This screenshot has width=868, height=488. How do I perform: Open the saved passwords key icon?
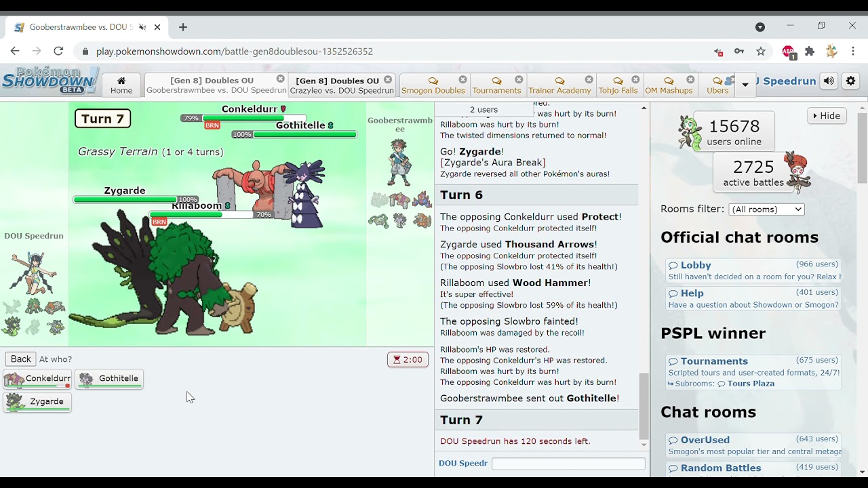click(739, 52)
